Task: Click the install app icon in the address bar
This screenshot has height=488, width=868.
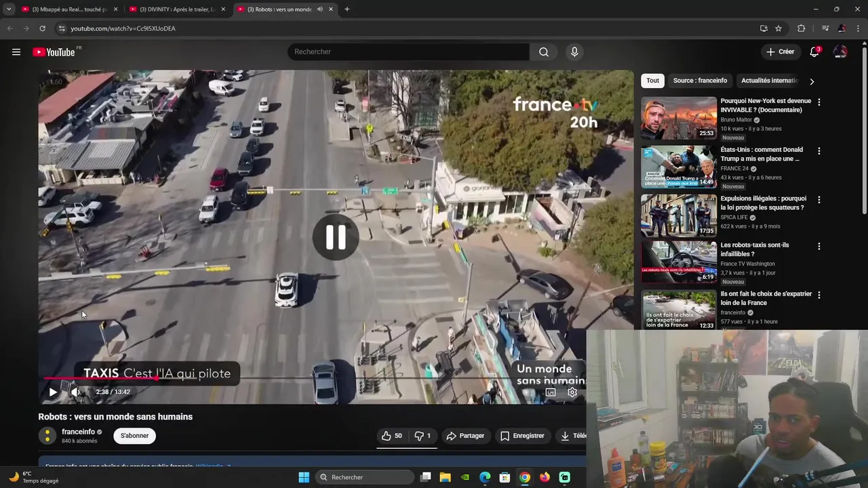Action: coord(764,28)
